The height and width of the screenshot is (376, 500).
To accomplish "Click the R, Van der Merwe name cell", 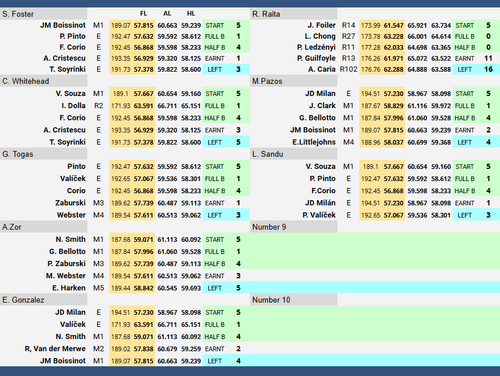I will click(55, 349).
